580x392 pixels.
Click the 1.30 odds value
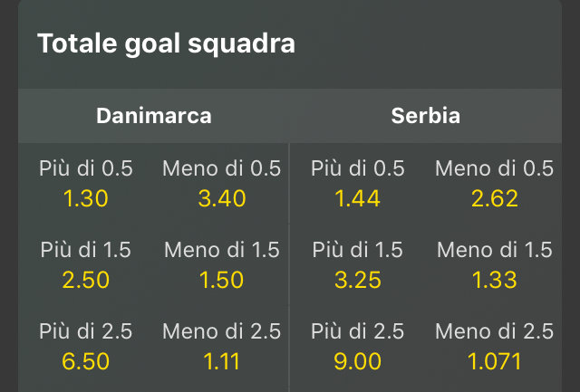(86, 198)
